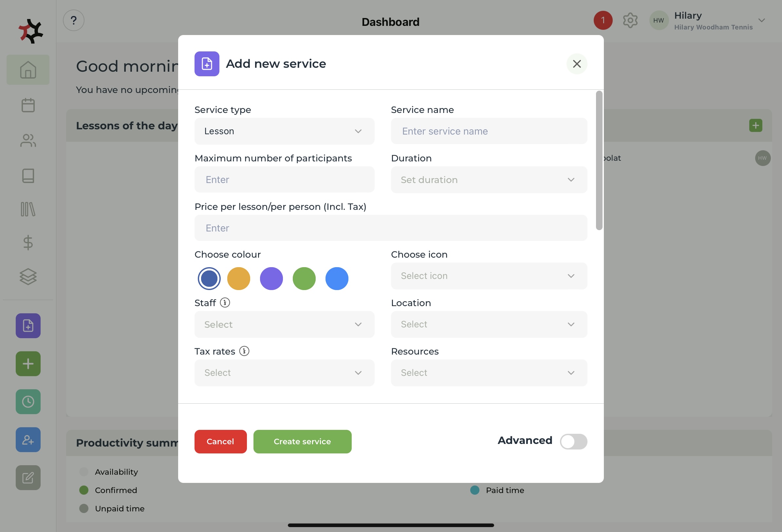This screenshot has height=532, width=782.
Task: Click the Enter service name field
Action: tap(489, 131)
